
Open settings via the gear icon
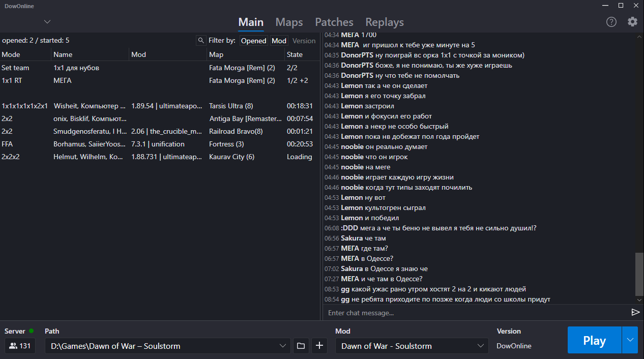click(x=632, y=22)
